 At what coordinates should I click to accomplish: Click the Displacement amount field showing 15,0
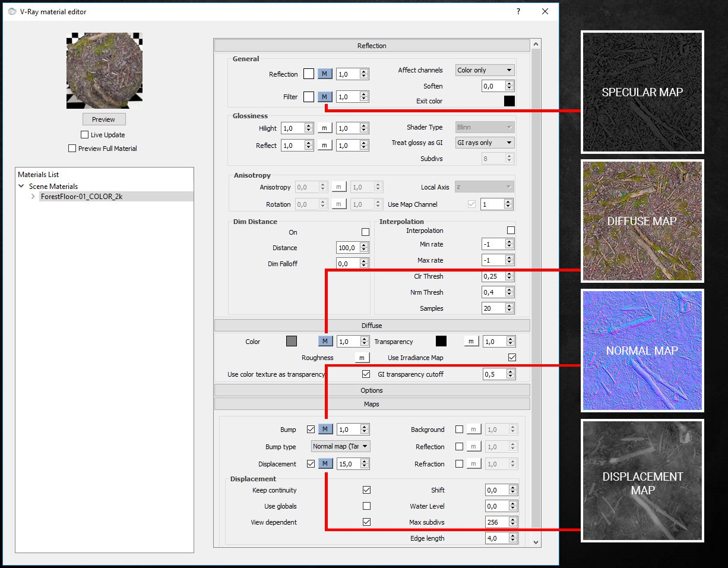click(348, 464)
